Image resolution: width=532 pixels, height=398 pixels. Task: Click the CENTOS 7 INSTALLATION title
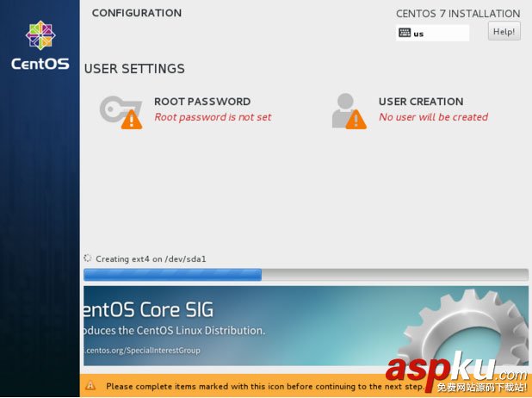[457, 14]
